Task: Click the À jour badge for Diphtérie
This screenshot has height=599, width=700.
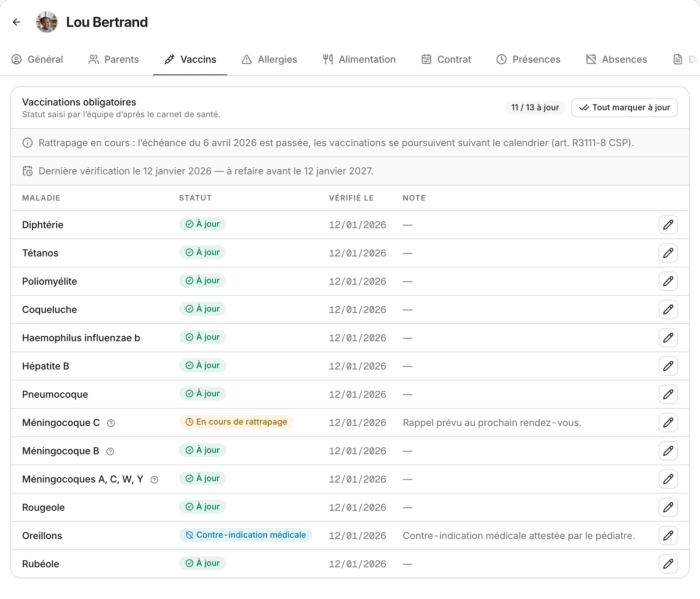Action: (202, 224)
